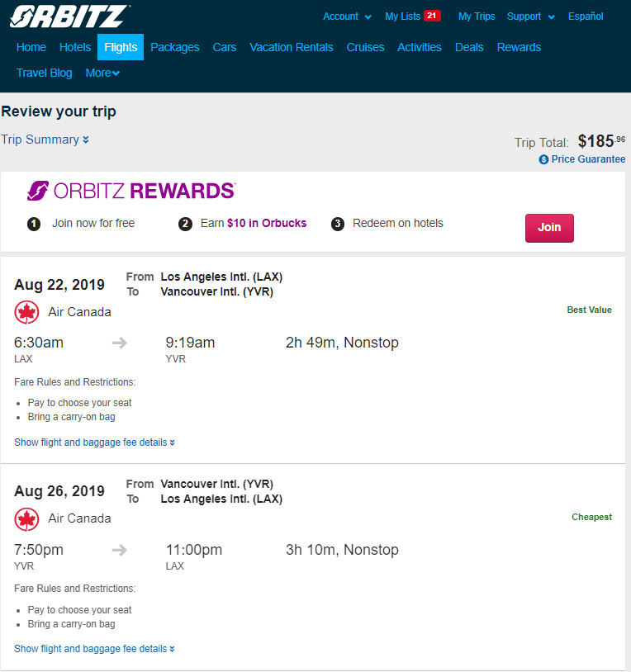Switch language to Español

(x=586, y=17)
